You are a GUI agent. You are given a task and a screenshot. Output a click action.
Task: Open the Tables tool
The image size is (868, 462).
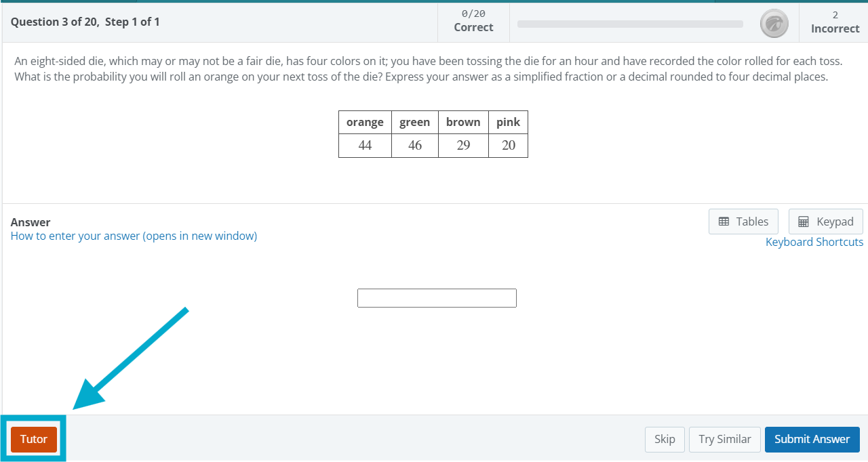[743, 222]
